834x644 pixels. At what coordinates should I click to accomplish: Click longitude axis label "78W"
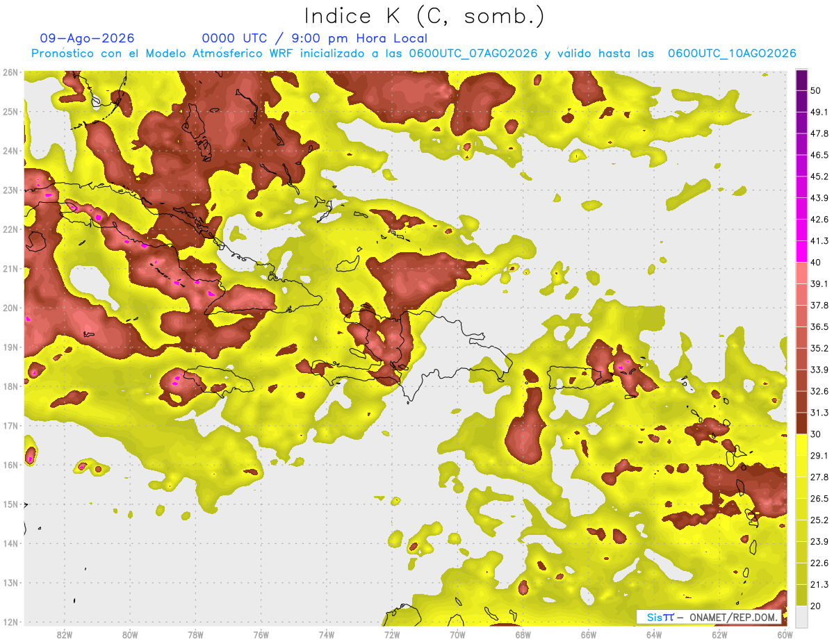tap(195, 634)
